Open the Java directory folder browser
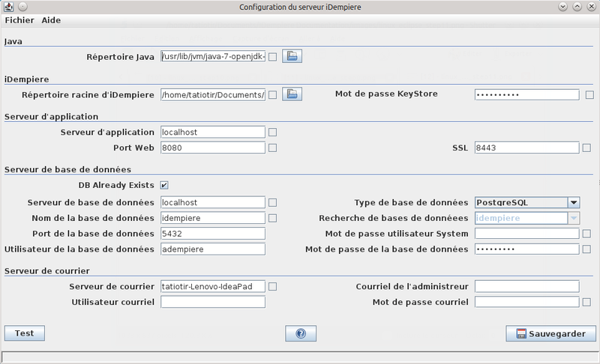This screenshot has width=600, height=364. 292,56
